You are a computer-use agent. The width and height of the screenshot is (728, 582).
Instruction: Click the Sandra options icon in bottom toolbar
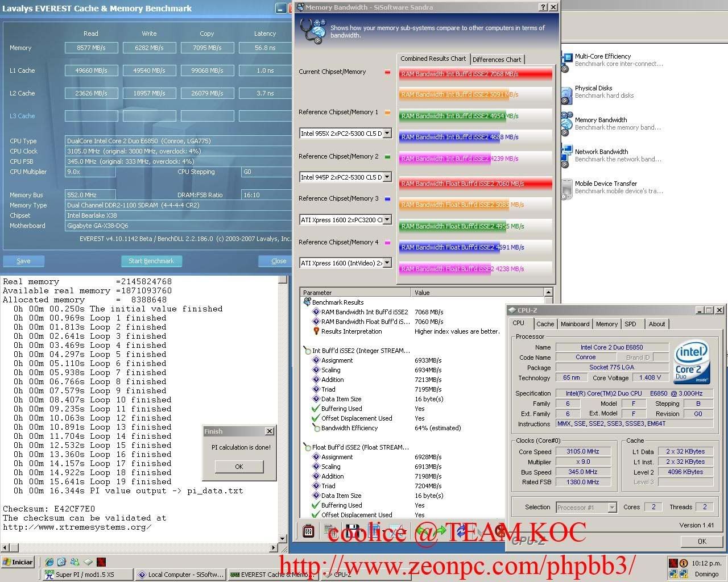pos(308,531)
